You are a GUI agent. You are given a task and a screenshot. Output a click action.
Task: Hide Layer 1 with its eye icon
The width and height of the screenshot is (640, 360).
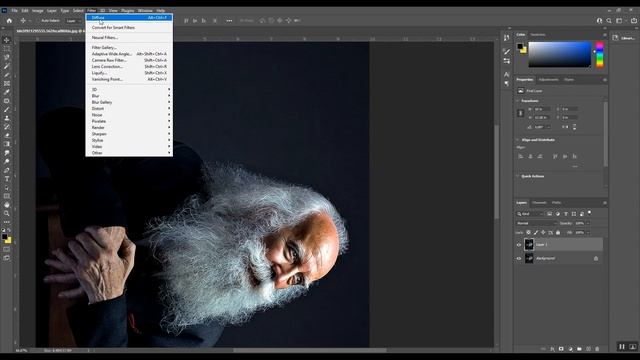519,244
